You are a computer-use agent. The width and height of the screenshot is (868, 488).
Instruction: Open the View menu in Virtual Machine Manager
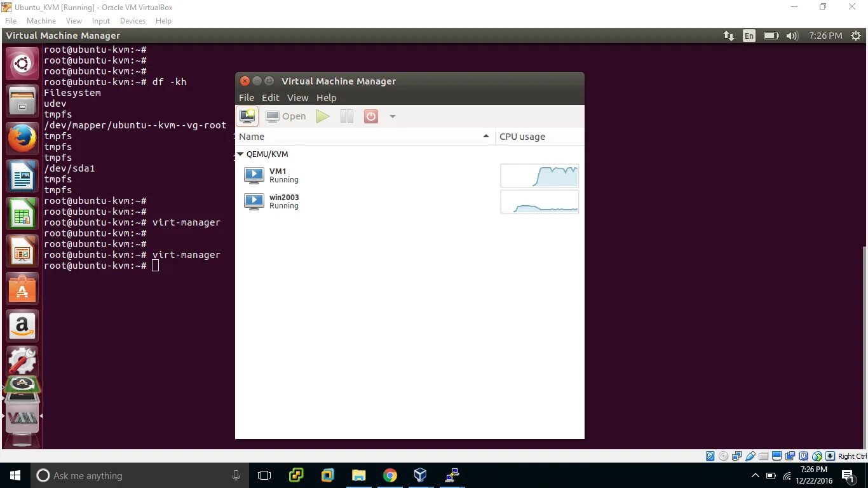(297, 98)
